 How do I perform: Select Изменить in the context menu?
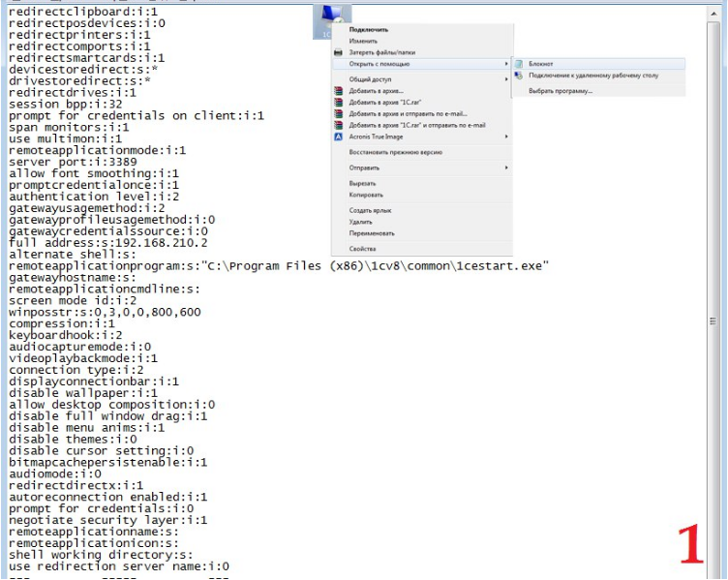point(363,42)
